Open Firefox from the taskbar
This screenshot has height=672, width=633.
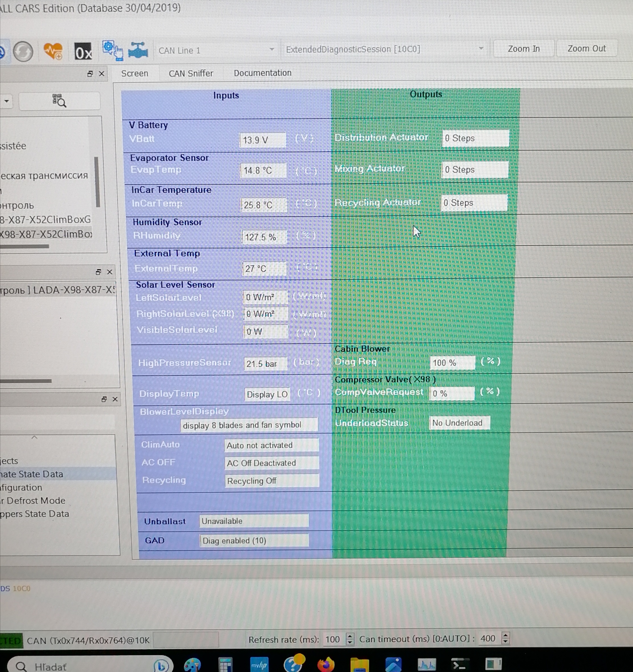click(326, 665)
